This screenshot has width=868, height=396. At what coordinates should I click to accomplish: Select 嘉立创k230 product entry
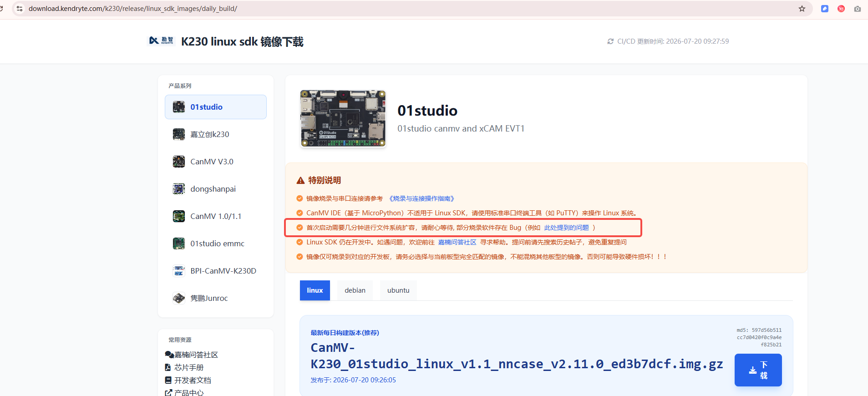point(216,134)
